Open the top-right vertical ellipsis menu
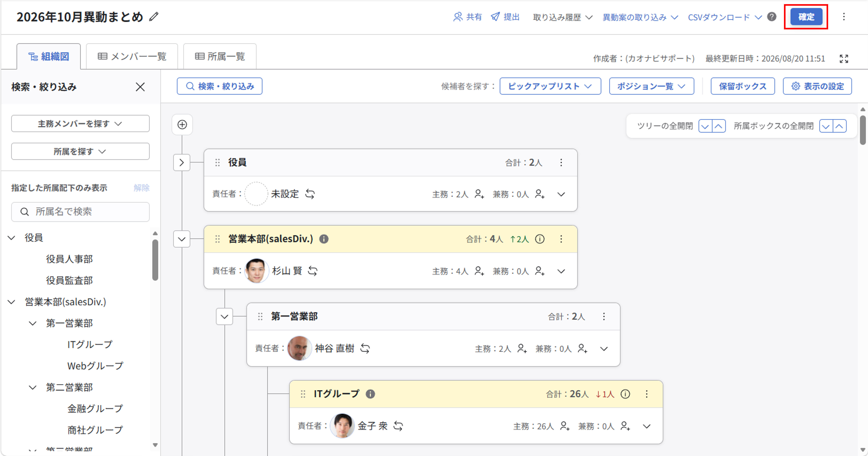Screen dimensions: 868x456 coord(844,17)
